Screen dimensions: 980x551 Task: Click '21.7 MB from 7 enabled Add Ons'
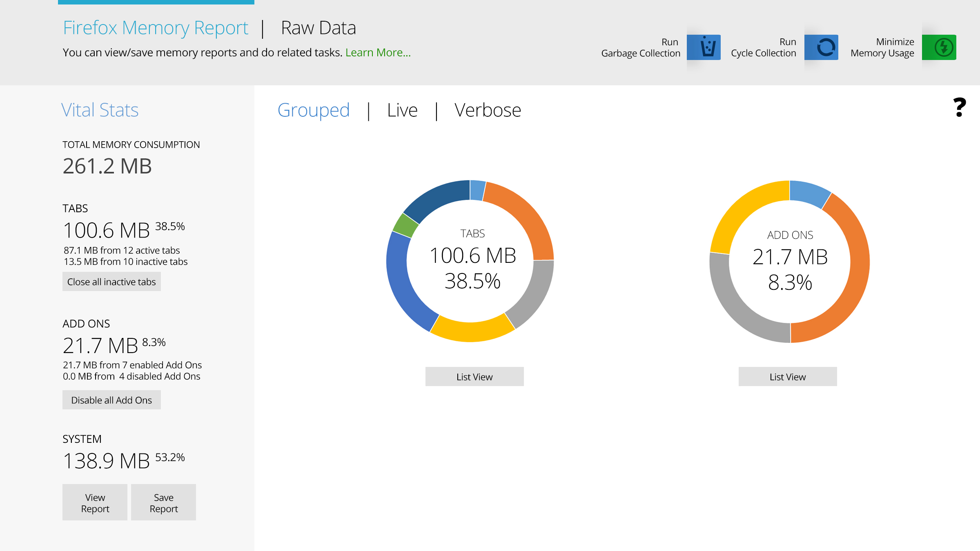coord(132,365)
